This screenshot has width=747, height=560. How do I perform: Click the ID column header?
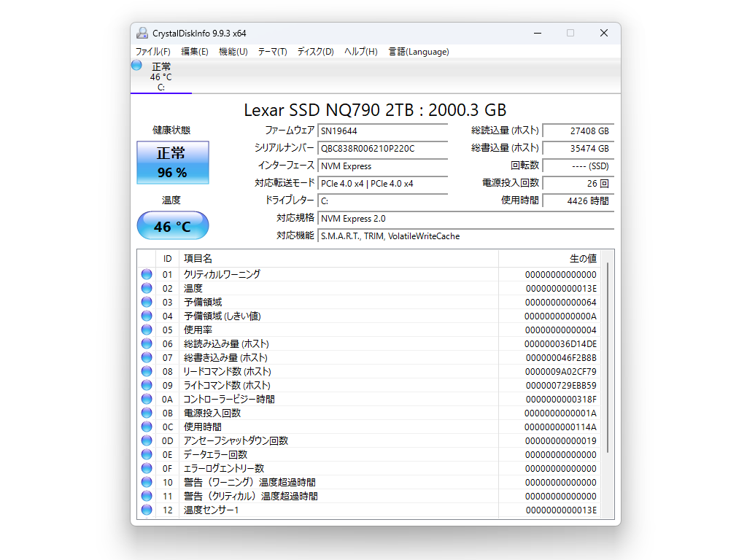click(x=167, y=259)
